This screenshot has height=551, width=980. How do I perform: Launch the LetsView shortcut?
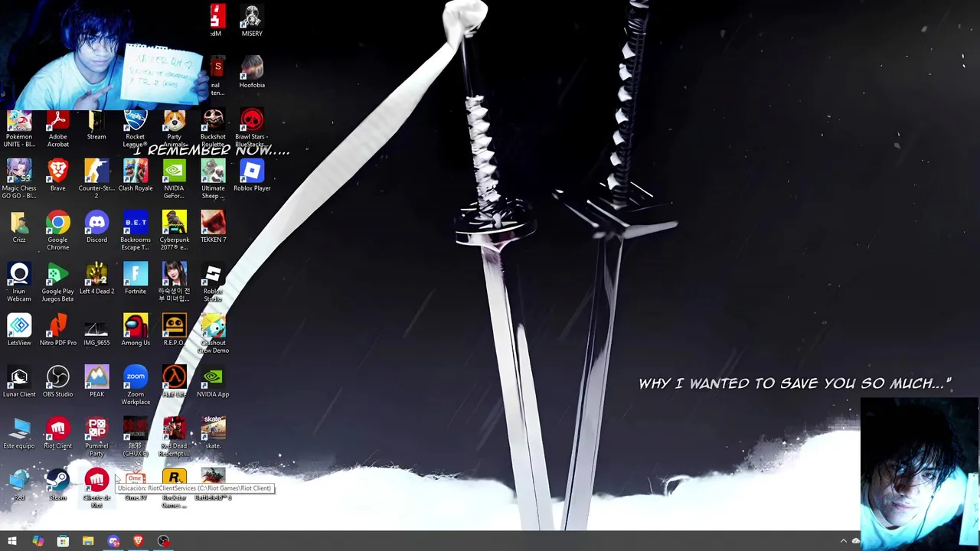19,330
